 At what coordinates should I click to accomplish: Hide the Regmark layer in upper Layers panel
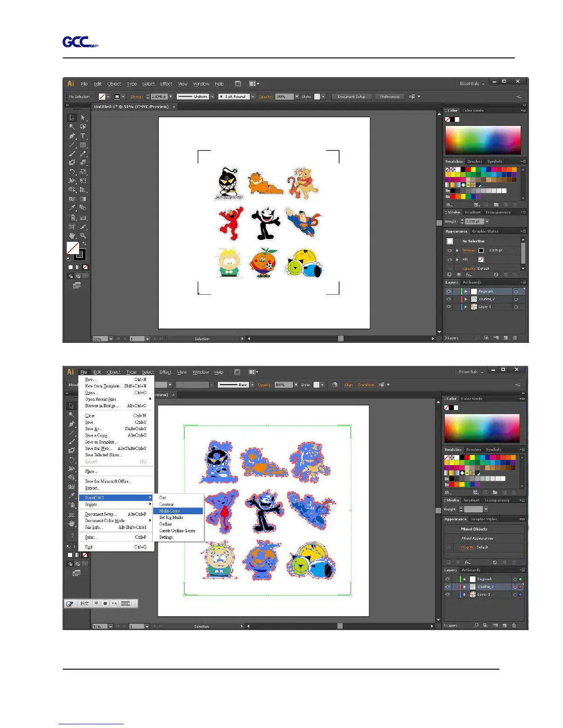pyautogui.click(x=448, y=291)
